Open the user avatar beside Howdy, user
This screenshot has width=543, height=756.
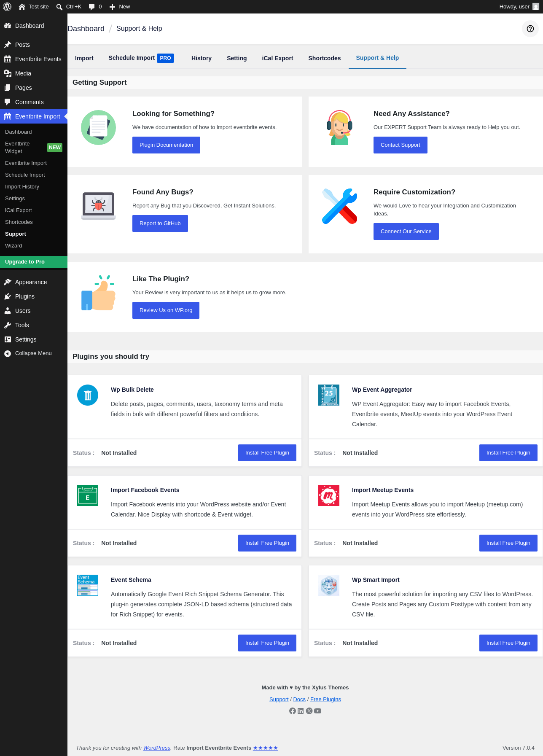[x=536, y=7]
